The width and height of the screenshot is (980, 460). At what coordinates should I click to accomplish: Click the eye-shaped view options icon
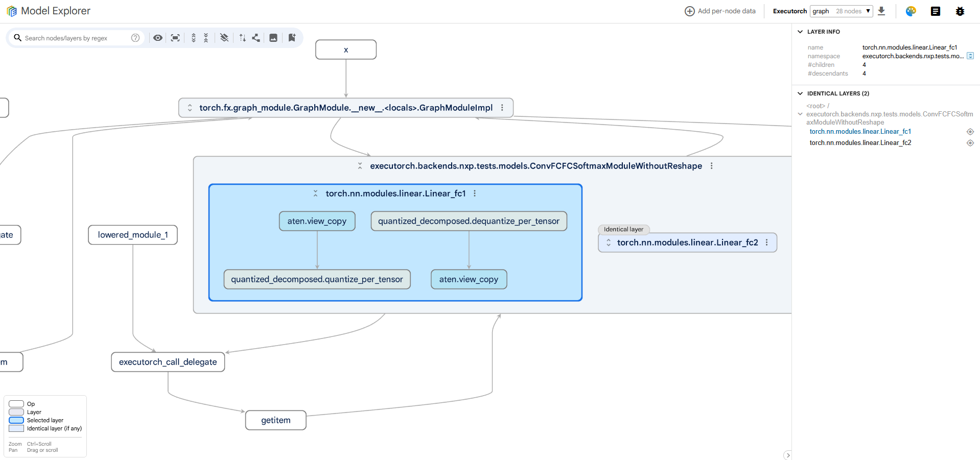point(158,38)
